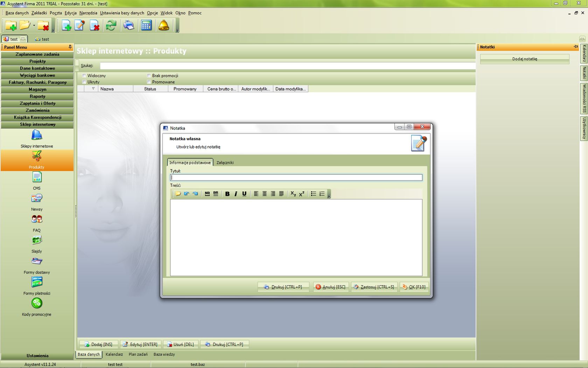Justify the note text

coord(281,194)
